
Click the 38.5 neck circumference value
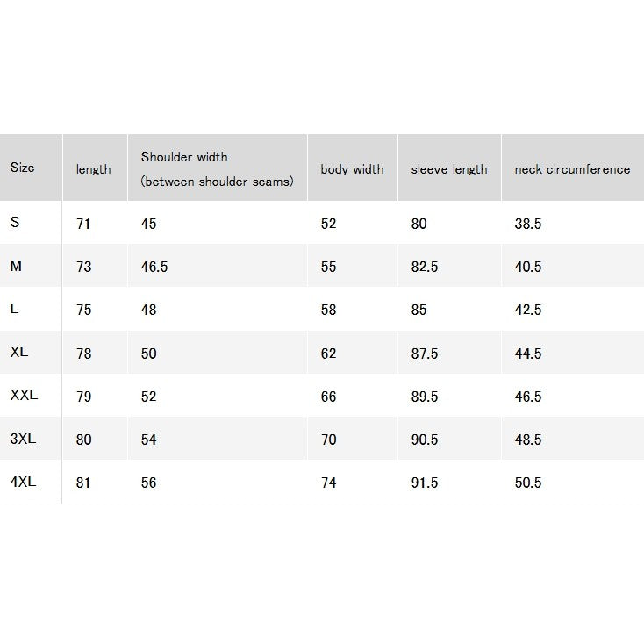tap(528, 224)
